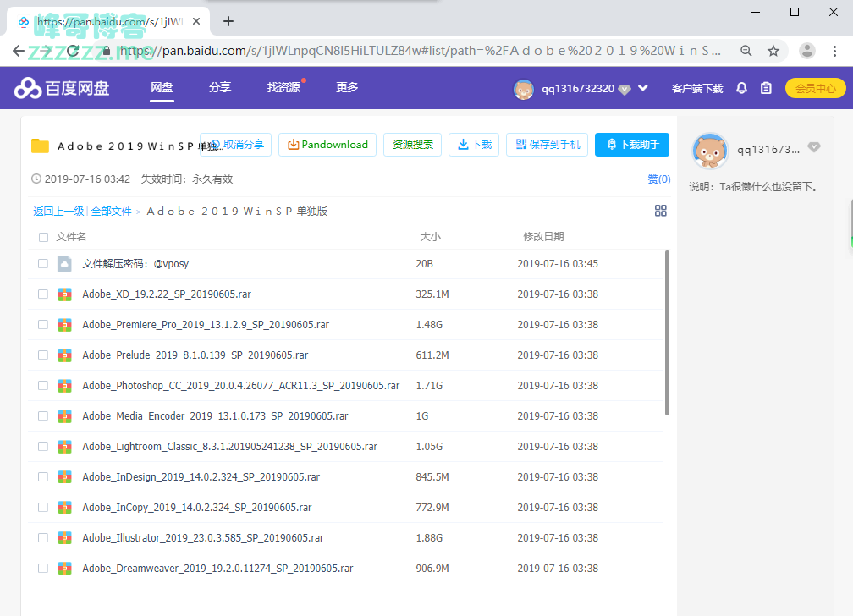Viewport: 853px width, 616px height.
Task: Click 保存到手机 button
Action: coord(548,145)
